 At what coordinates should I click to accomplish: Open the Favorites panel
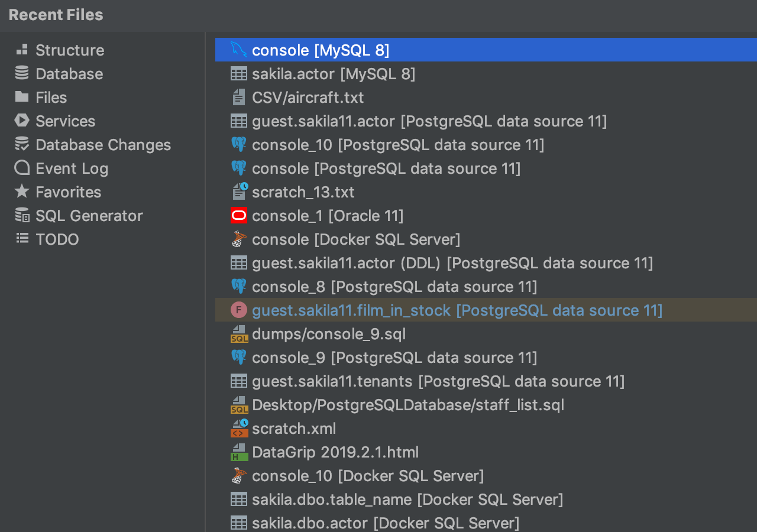point(68,192)
